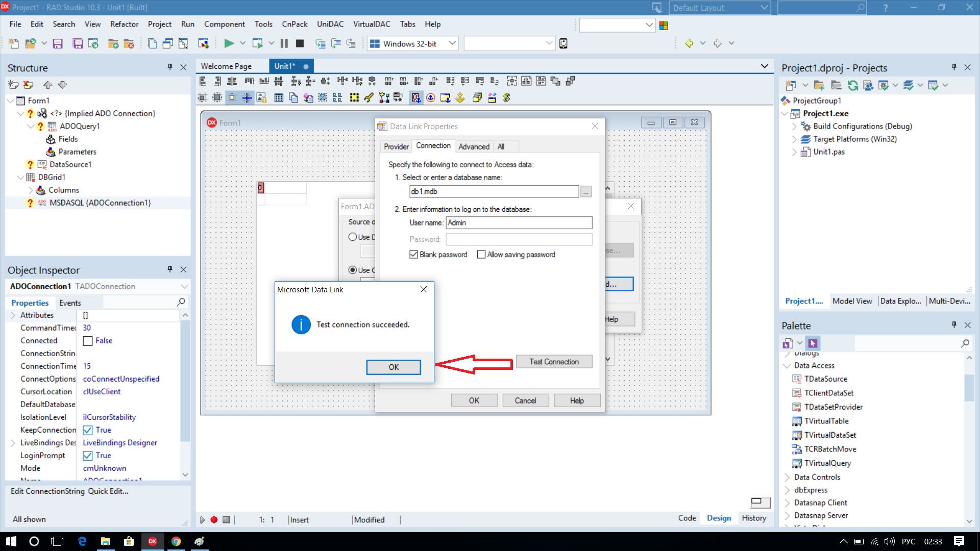Click Cancel in Data Link Properties dialog

[x=525, y=400]
